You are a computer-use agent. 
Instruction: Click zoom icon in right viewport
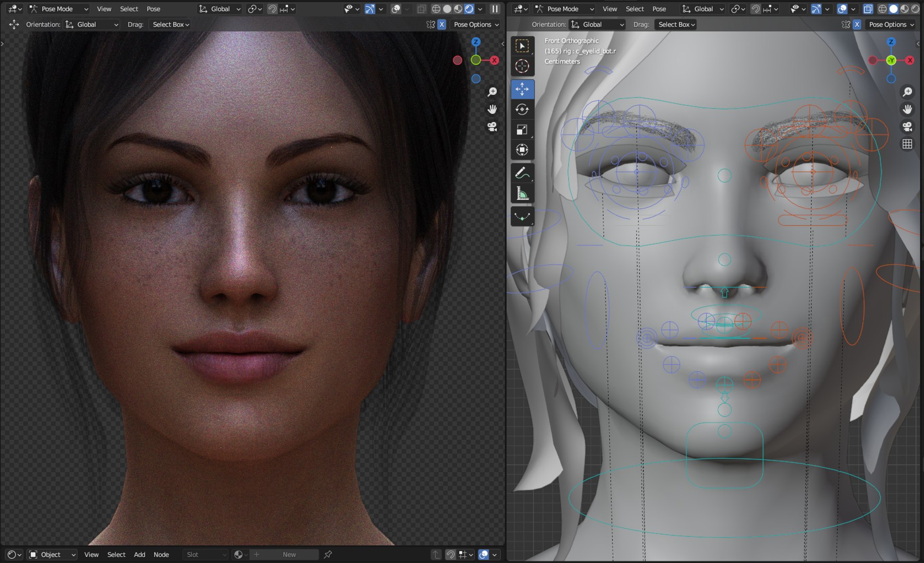tap(907, 92)
